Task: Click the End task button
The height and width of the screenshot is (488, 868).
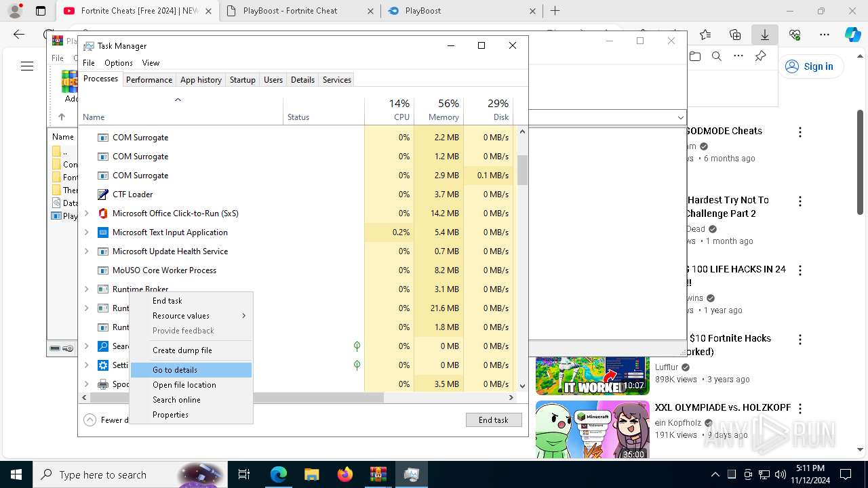Action: coord(494,420)
